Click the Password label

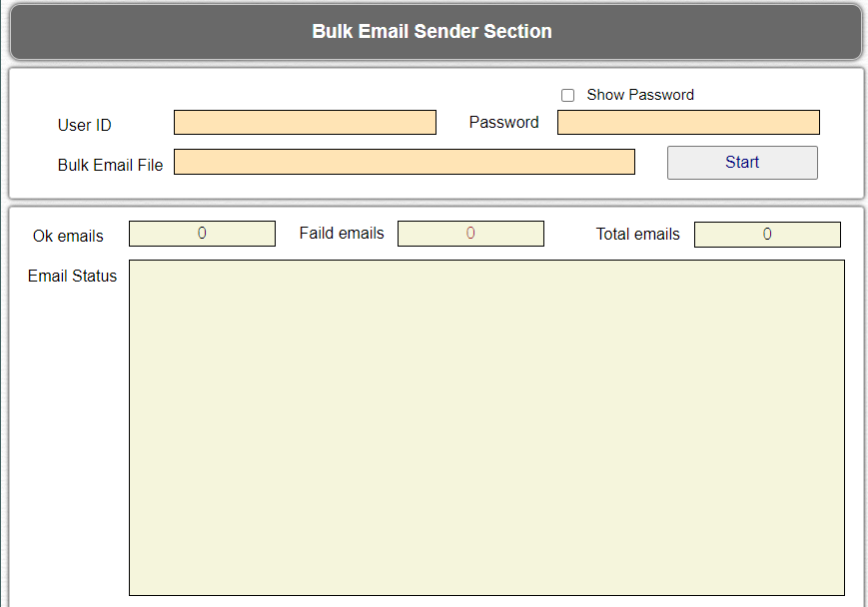click(x=503, y=122)
